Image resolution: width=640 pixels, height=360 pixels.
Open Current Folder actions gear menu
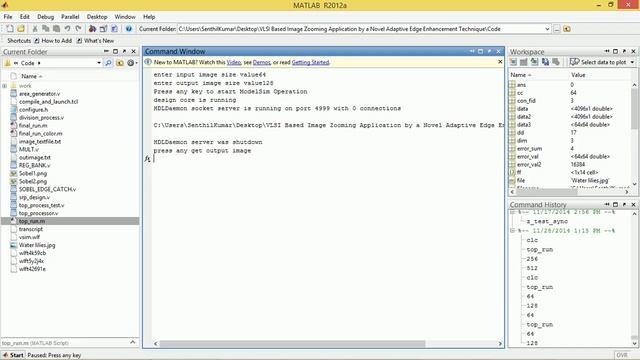(x=132, y=63)
